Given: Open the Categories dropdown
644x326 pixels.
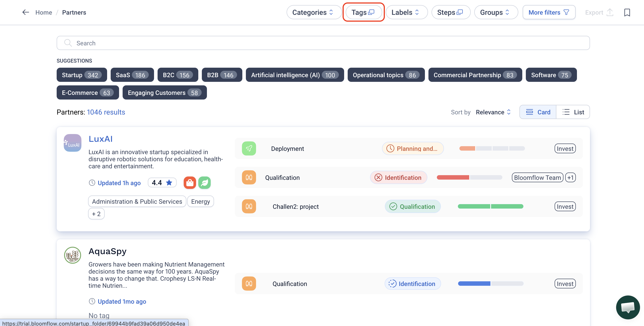Looking at the screenshot, I should click(x=314, y=12).
